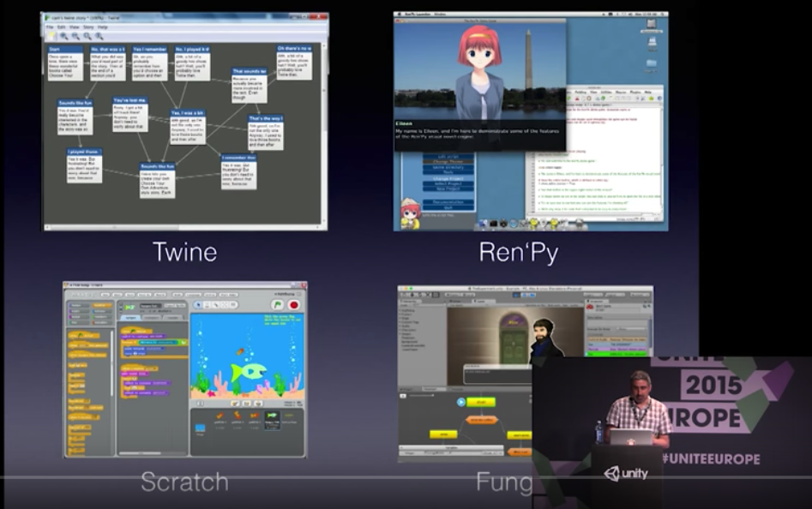Select the top orange hexagonal block in the flowchart

[x=481, y=421]
